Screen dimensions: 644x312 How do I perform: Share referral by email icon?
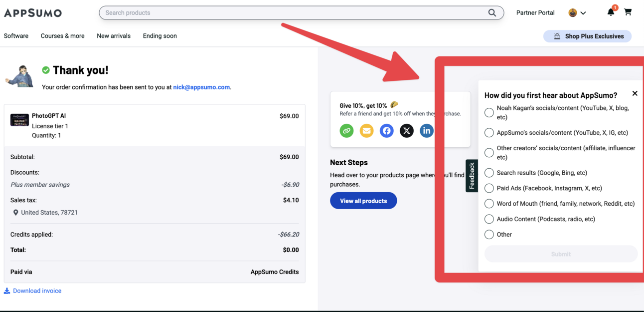(366, 131)
